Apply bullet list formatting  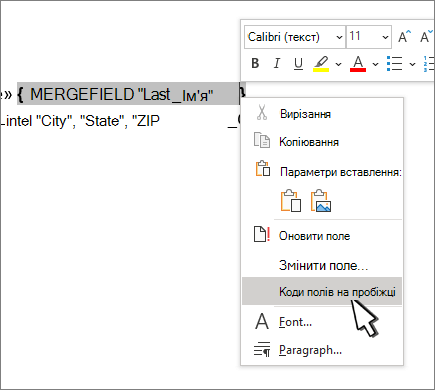pos(395,63)
